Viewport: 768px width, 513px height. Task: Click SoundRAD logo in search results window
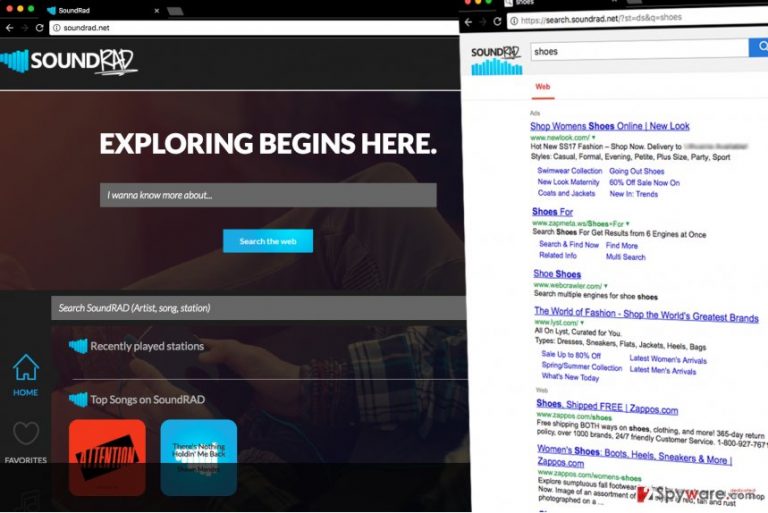496,61
